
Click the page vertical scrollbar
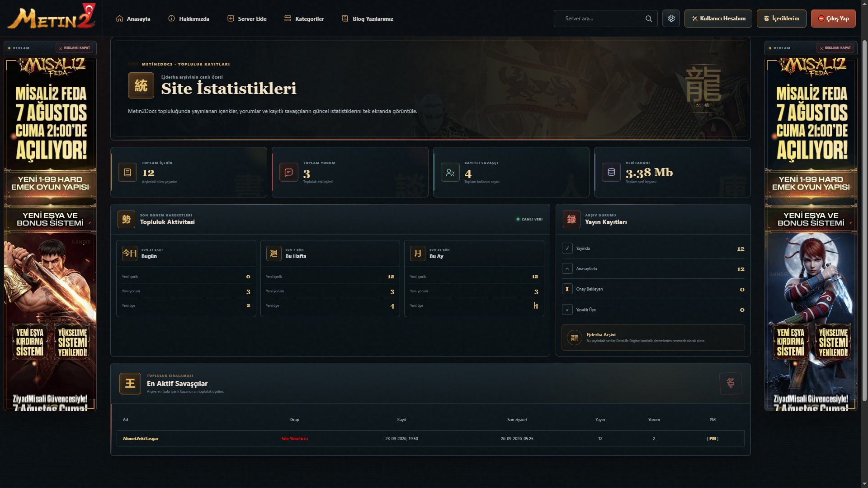864,221
